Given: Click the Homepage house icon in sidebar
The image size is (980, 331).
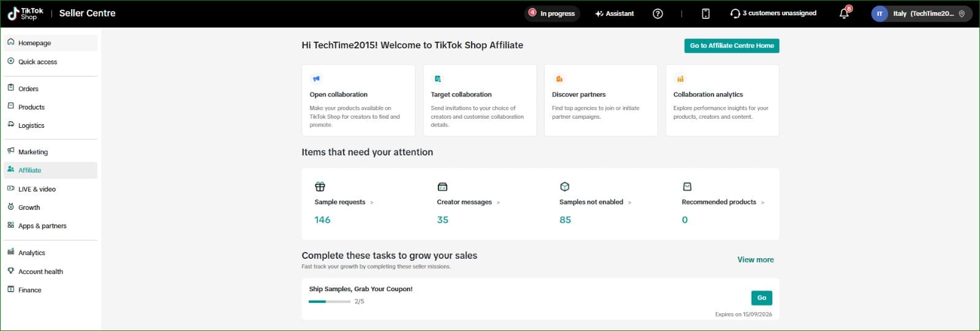Looking at the screenshot, I should [x=10, y=42].
